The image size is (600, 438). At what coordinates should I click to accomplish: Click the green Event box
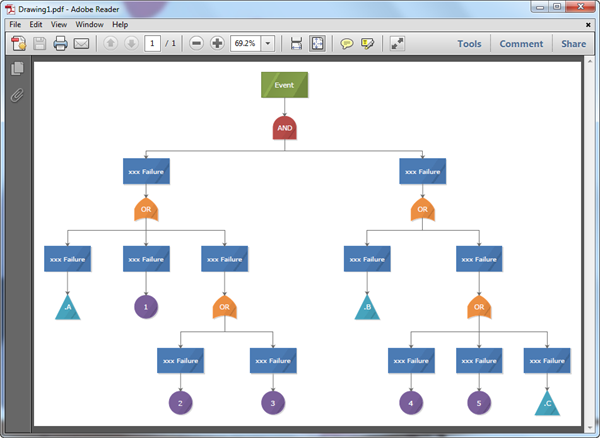[284, 85]
